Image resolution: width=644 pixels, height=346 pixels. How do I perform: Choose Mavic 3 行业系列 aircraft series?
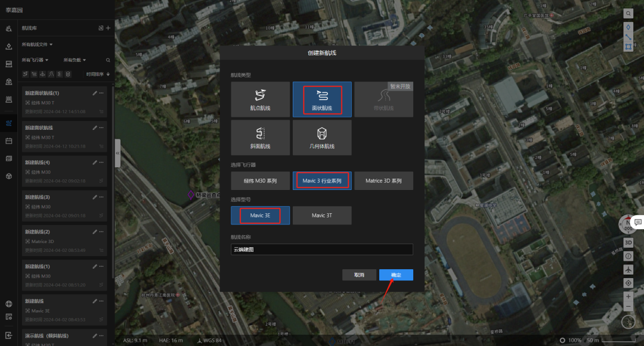tap(322, 181)
